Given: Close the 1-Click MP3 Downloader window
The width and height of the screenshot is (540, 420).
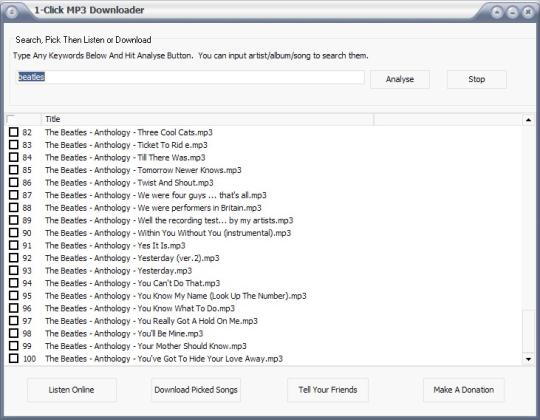Looking at the screenshot, I should point(528,13).
